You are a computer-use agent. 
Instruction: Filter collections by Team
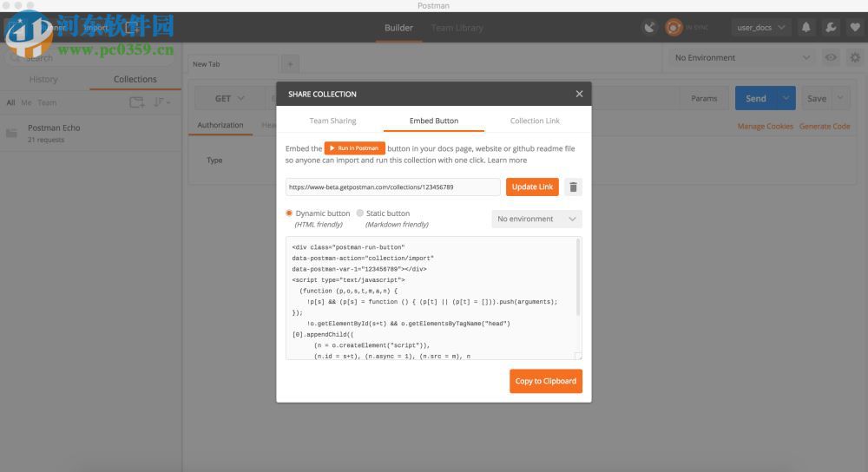pos(47,102)
